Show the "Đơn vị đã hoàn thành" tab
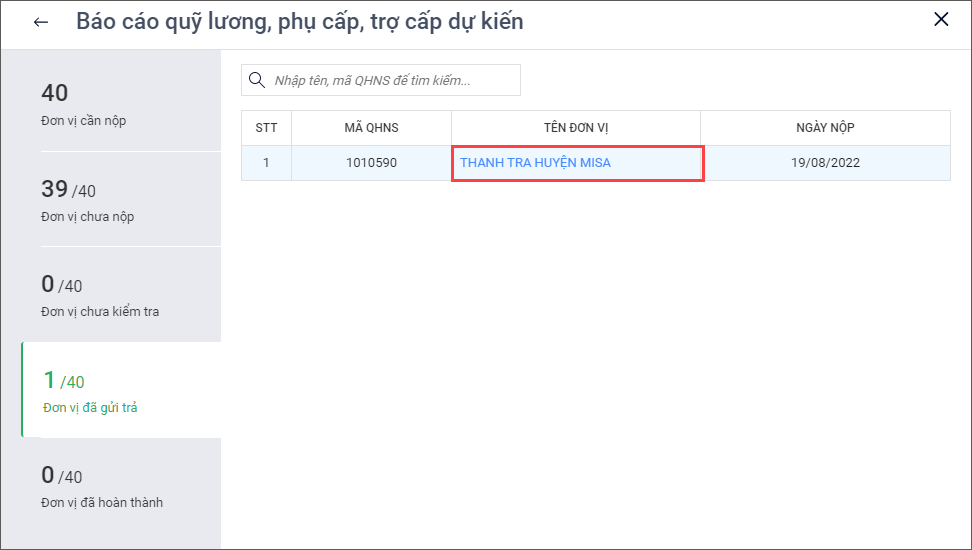Image resolution: width=972 pixels, height=550 pixels. 110,486
